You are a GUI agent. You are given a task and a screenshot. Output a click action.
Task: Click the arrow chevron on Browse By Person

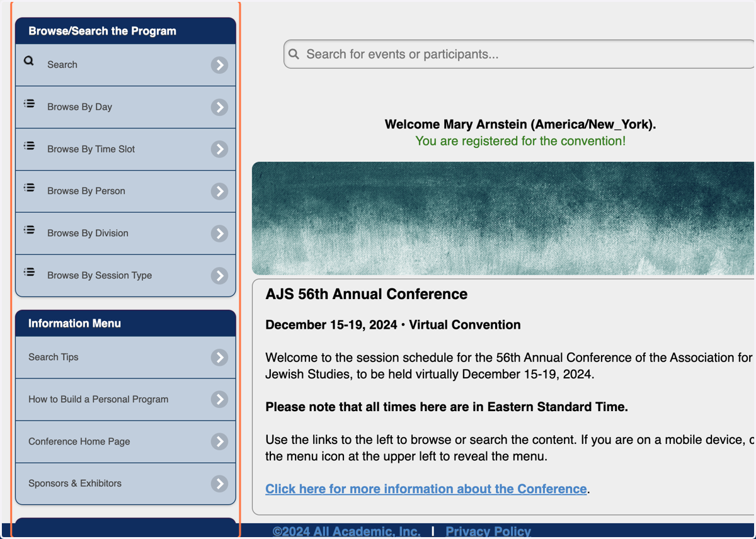[x=219, y=191]
